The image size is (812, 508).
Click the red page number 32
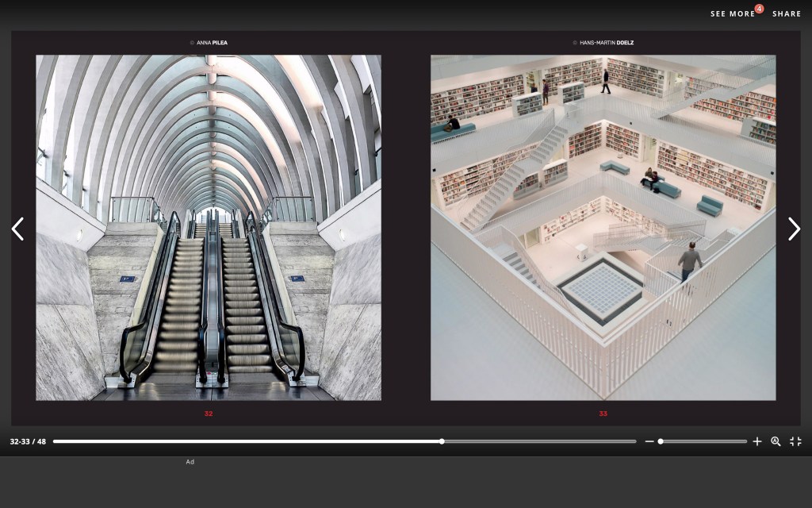tap(209, 414)
